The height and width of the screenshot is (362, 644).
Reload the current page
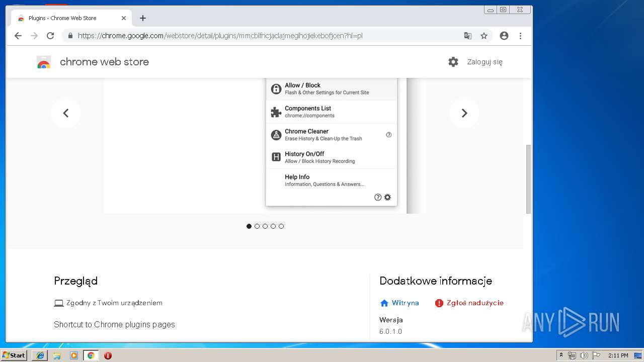click(50, 36)
